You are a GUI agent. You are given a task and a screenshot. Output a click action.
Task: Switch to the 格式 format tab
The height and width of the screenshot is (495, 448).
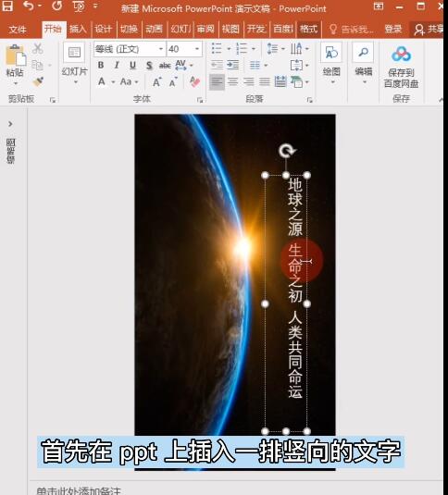point(308,30)
